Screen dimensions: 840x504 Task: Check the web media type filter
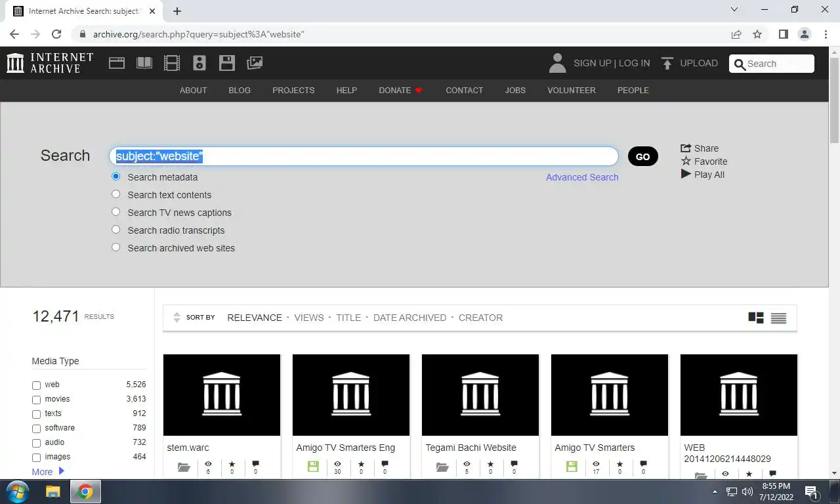click(36, 385)
